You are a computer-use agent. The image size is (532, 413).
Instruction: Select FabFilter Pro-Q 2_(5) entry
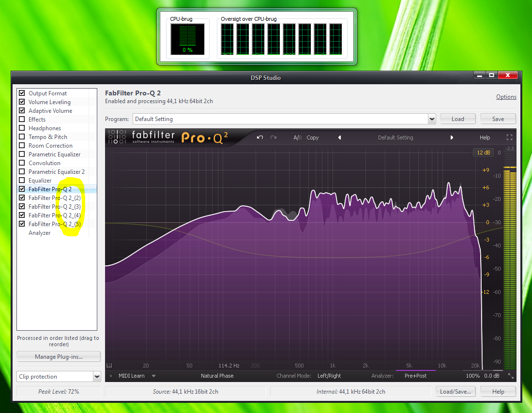[55, 224]
